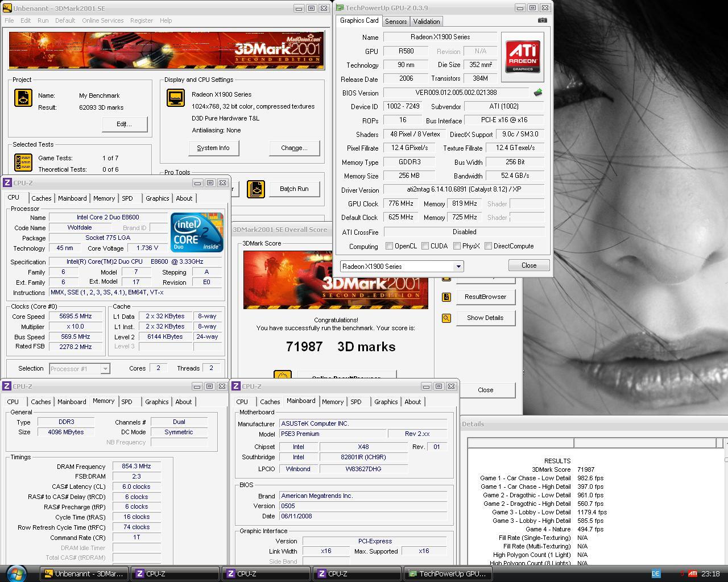The height and width of the screenshot is (582, 728).
Task: Switch to Graphics tab in the CPU-Z Mainboard window
Action: tap(386, 402)
